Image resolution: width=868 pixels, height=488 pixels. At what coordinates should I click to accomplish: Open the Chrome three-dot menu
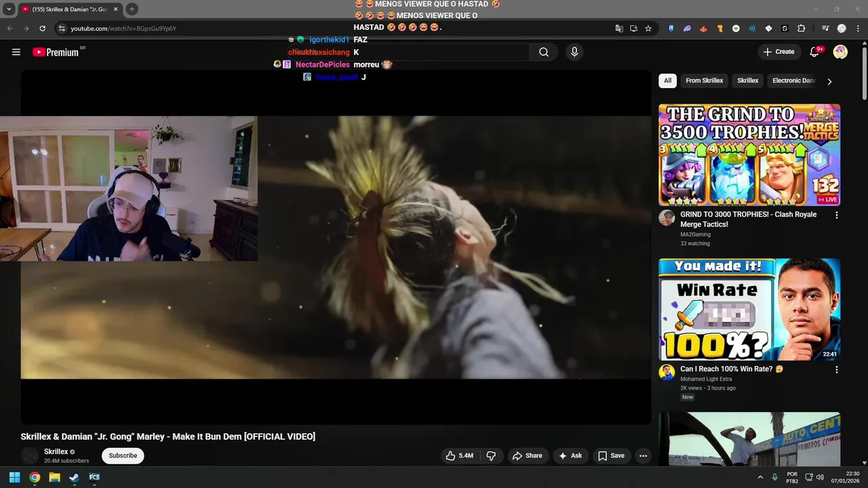click(859, 28)
